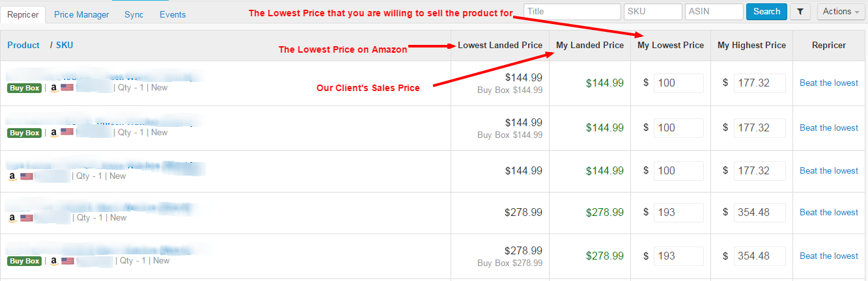Sort by the Product column header link

(x=23, y=45)
